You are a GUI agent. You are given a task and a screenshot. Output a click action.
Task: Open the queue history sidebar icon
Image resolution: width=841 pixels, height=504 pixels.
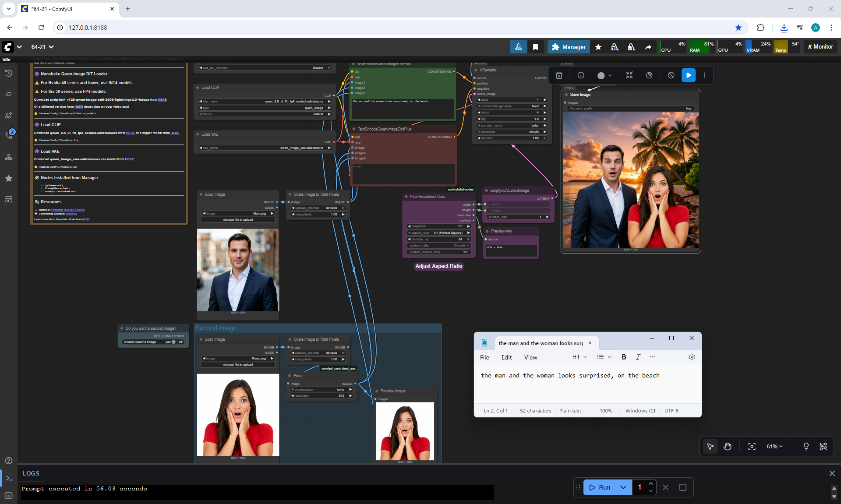click(8, 73)
